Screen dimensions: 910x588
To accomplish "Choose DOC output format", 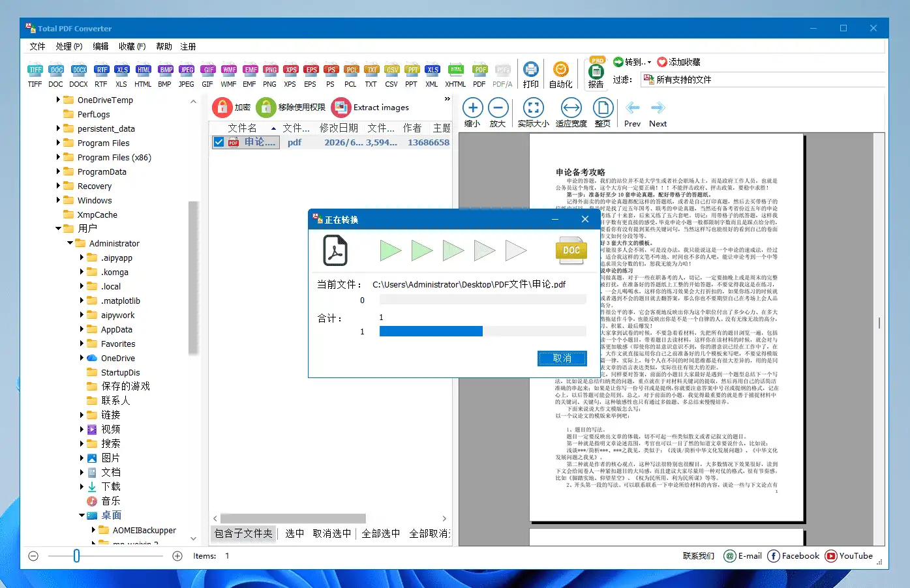I will (x=56, y=76).
